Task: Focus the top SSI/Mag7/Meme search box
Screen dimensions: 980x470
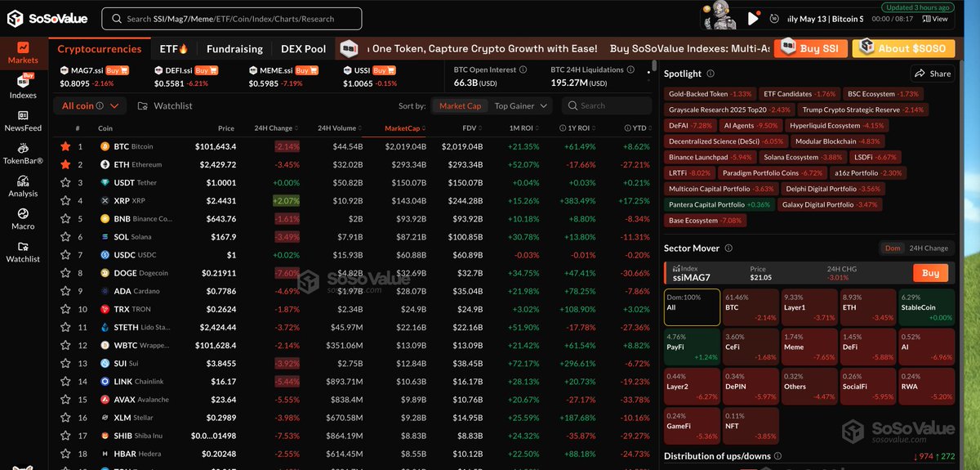Action: [231, 19]
